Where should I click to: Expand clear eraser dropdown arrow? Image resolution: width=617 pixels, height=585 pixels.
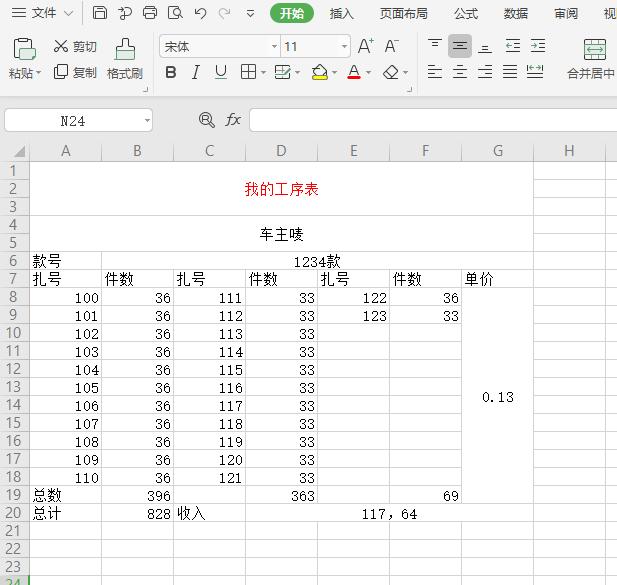[405, 72]
